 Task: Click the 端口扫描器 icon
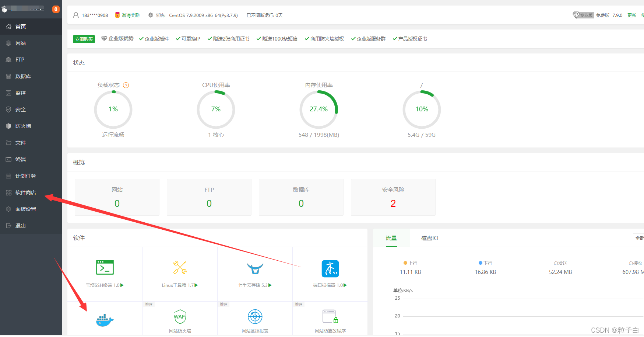[x=330, y=269]
